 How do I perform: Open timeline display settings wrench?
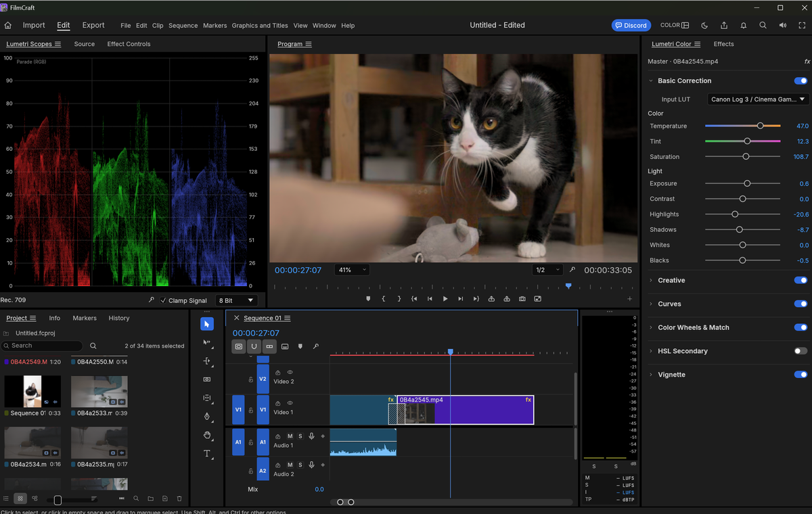click(x=315, y=346)
